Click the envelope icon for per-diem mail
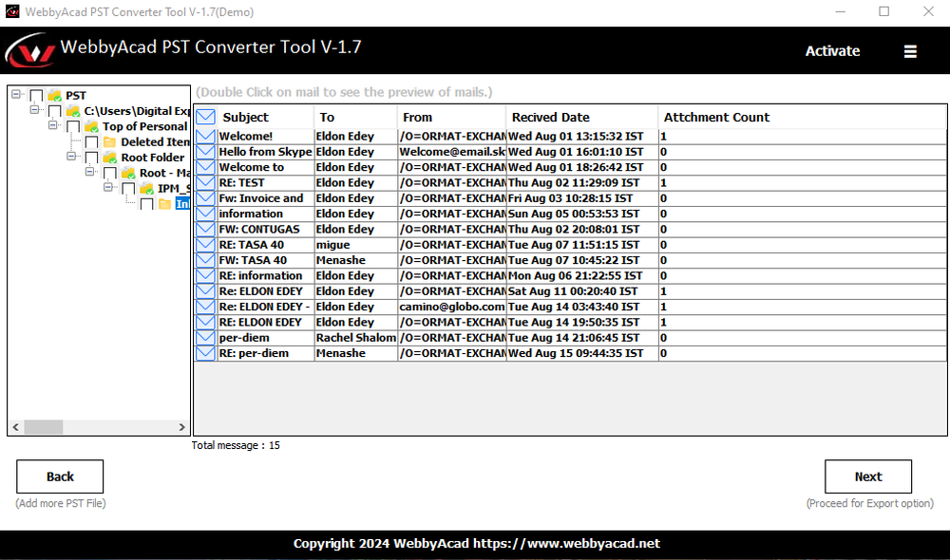950x560 pixels. pyautogui.click(x=205, y=337)
